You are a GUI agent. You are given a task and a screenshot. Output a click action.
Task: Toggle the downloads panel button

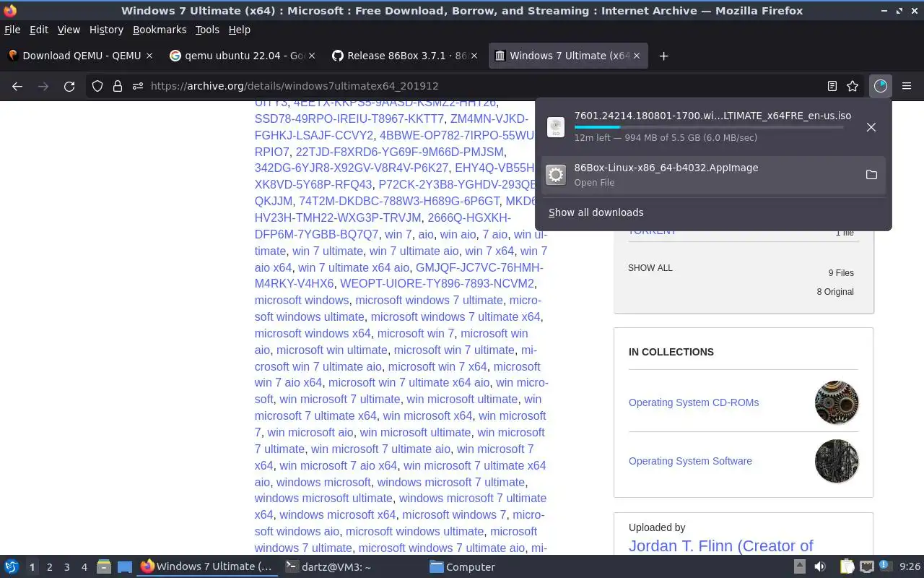(x=881, y=86)
